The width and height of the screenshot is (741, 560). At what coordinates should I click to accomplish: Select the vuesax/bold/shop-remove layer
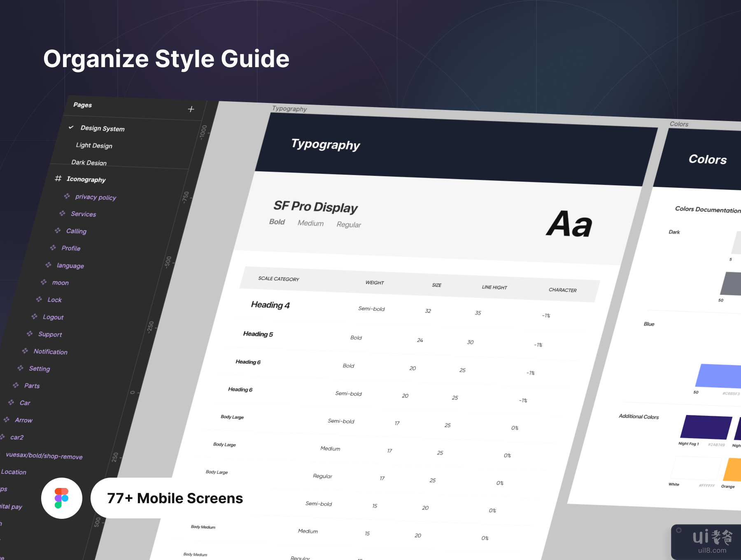click(x=44, y=455)
